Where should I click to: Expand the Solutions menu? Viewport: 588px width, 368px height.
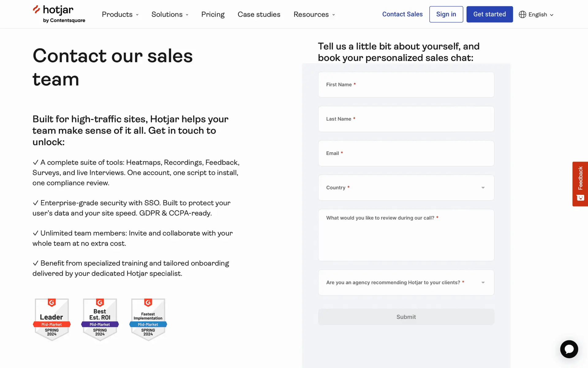[170, 14]
